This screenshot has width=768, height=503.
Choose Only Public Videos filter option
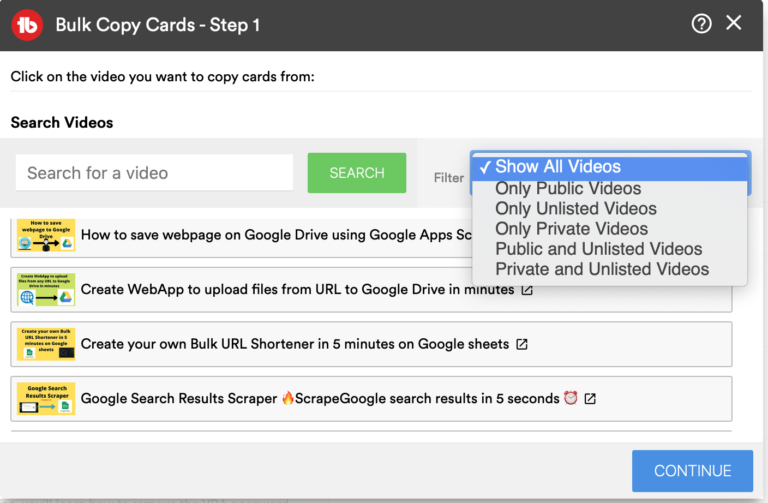click(610, 189)
